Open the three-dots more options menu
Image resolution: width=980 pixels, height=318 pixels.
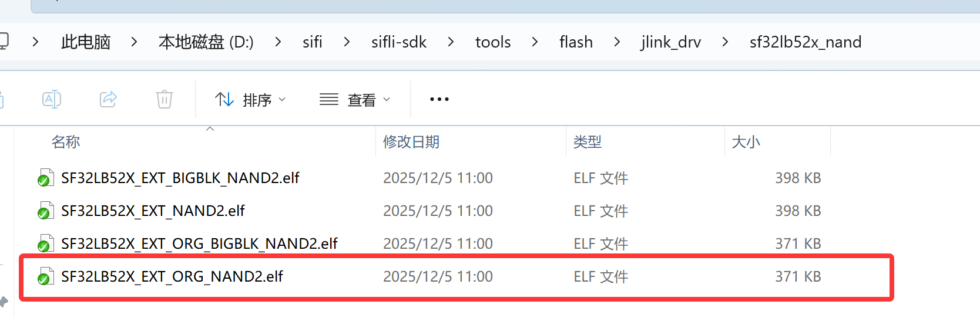[x=439, y=99]
